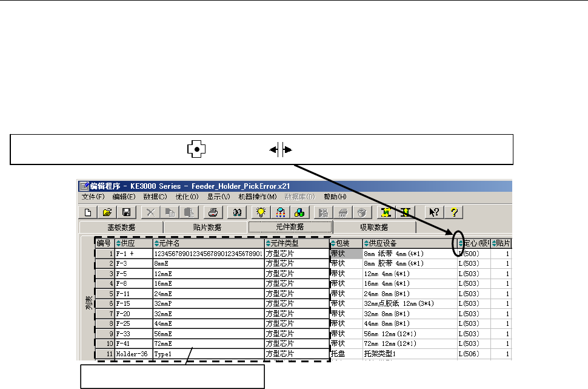Click the three colored spheres icon
The width and height of the screenshot is (588, 389).
[299, 212]
